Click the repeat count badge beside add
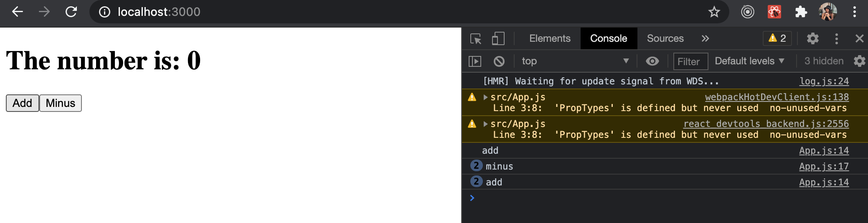This screenshot has height=223, width=868. click(x=476, y=182)
